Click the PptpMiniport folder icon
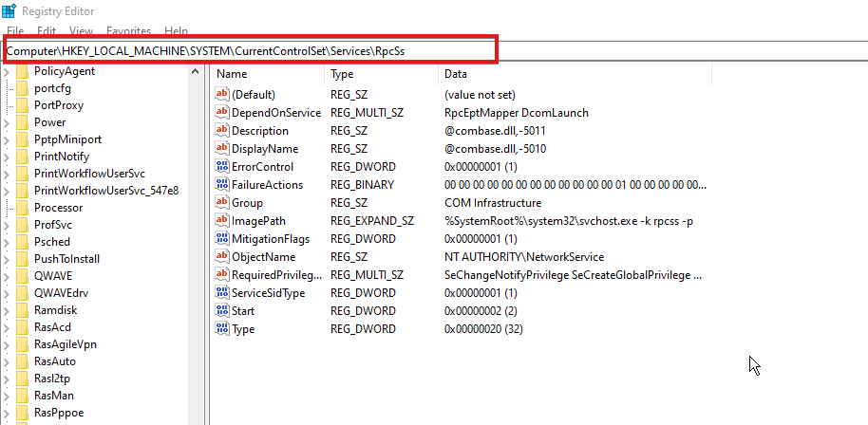Screen dimensions: 868x425 point(22,139)
